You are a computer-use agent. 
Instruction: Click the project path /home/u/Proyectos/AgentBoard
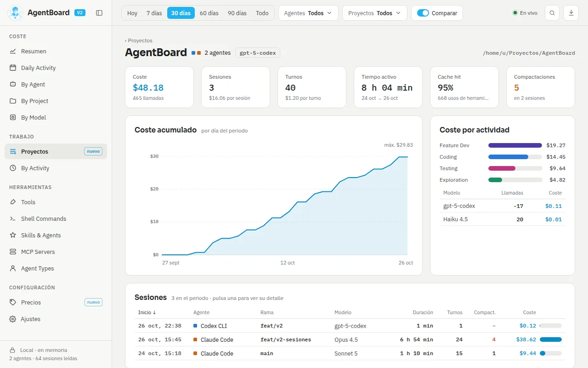tap(529, 53)
